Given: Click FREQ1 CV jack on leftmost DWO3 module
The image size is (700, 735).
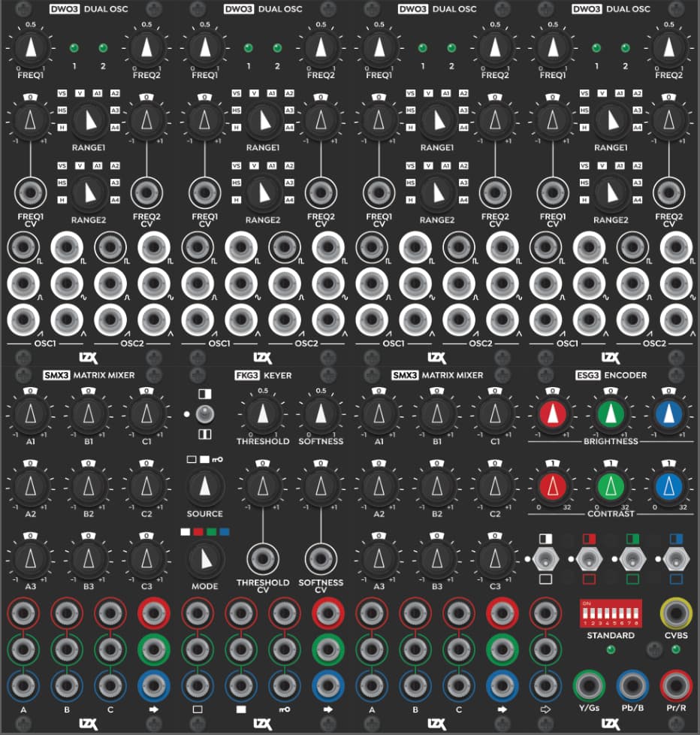Looking at the screenshot, I should coord(31,192).
